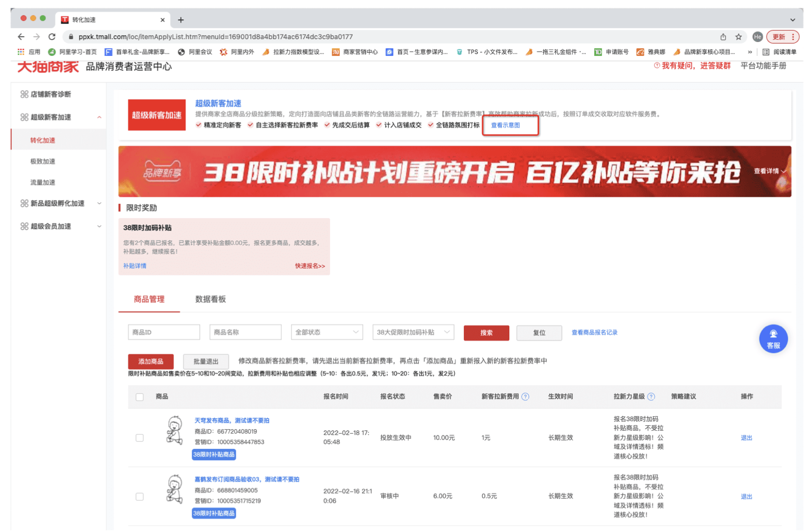Open the 应用 apps grid bookmark
Screen dimensions: 804x532
click(29, 52)
